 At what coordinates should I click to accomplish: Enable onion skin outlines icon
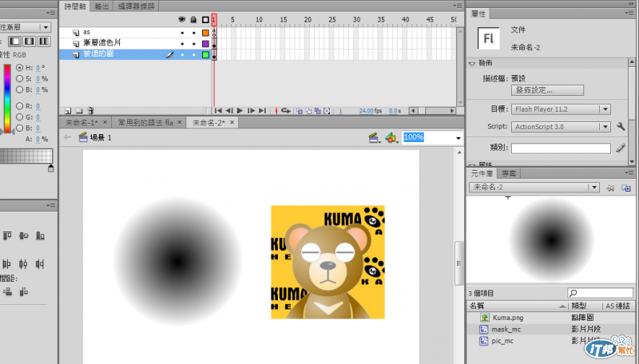[308, 111]
